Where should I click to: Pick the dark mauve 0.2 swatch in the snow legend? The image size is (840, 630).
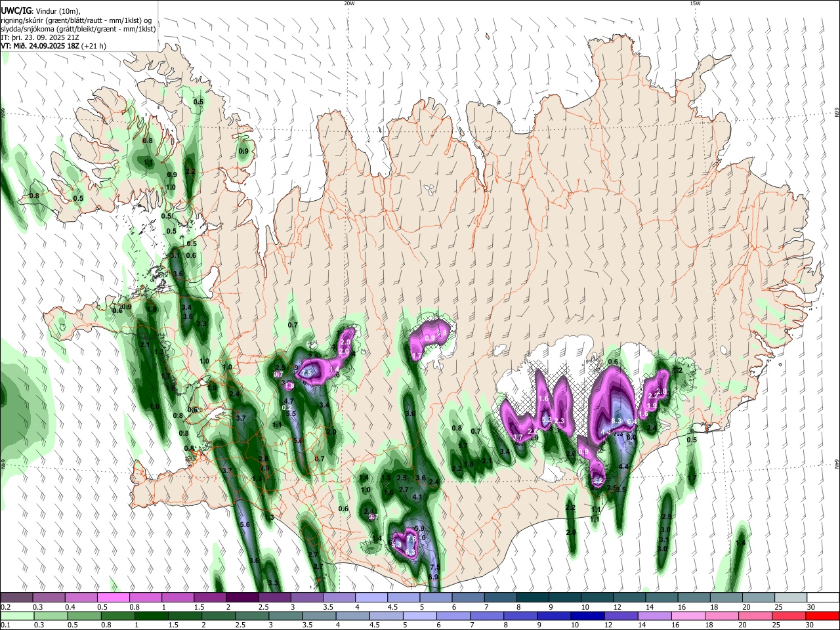click(16, 597)
